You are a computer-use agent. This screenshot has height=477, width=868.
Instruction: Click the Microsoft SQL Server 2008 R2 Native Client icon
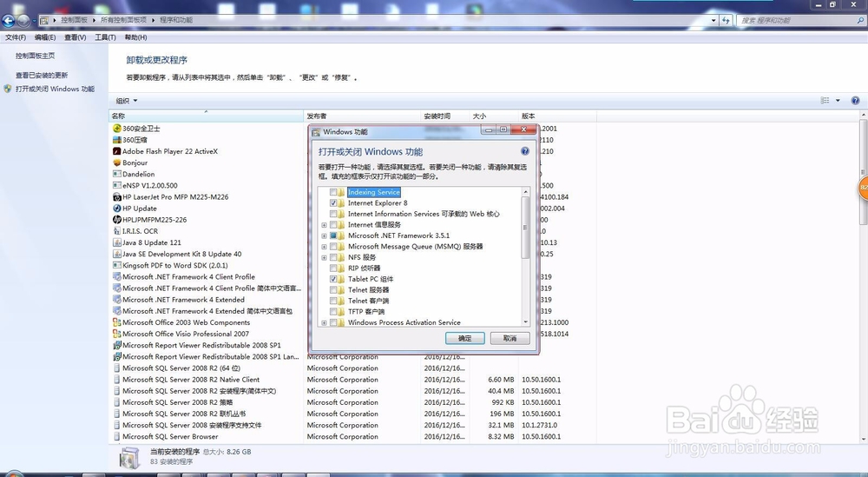pos(117,380)
